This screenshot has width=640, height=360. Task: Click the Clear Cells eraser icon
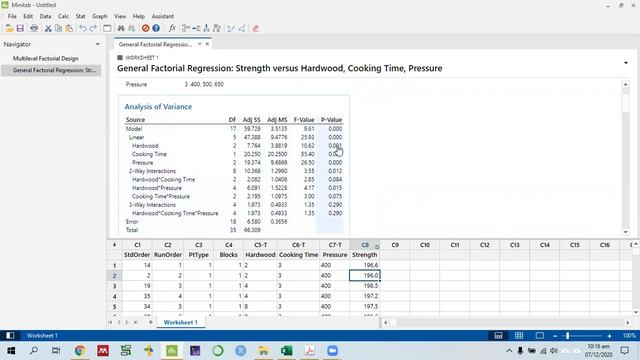click(256, 28)
